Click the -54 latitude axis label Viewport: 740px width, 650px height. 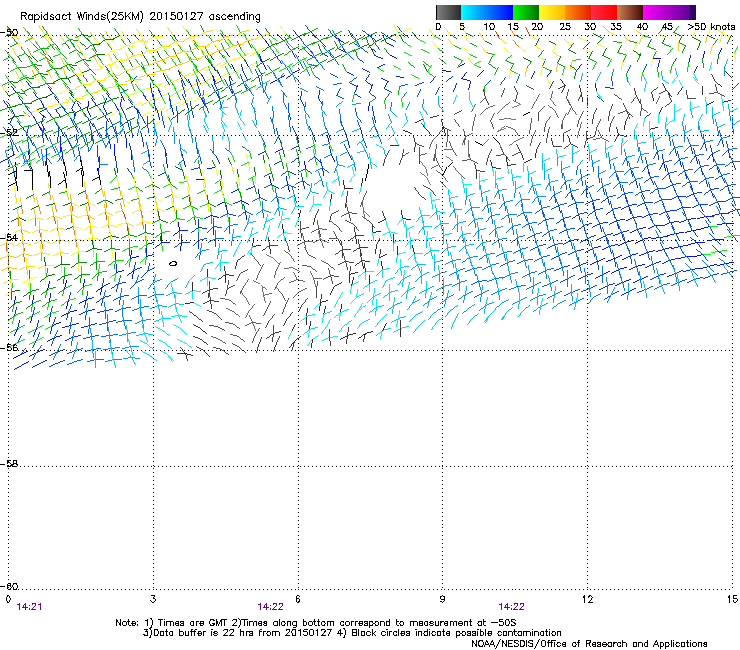[9, 237]
